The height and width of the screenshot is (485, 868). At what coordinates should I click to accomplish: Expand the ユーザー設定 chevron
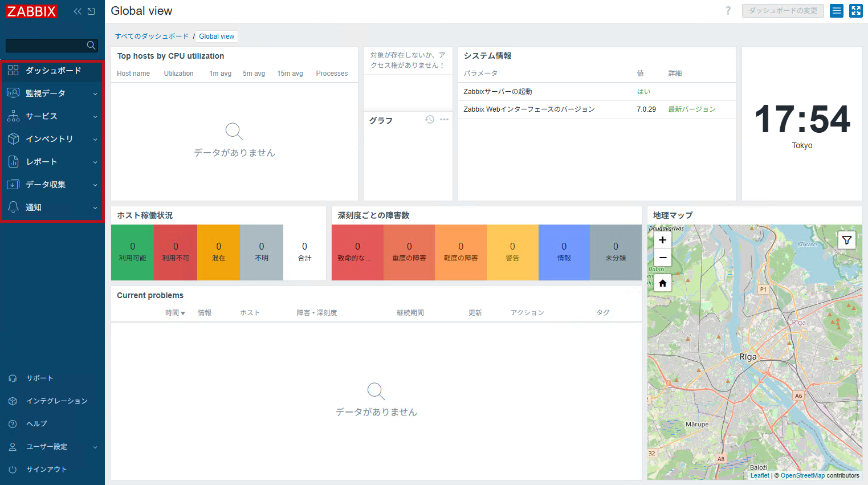pos(95,447)
